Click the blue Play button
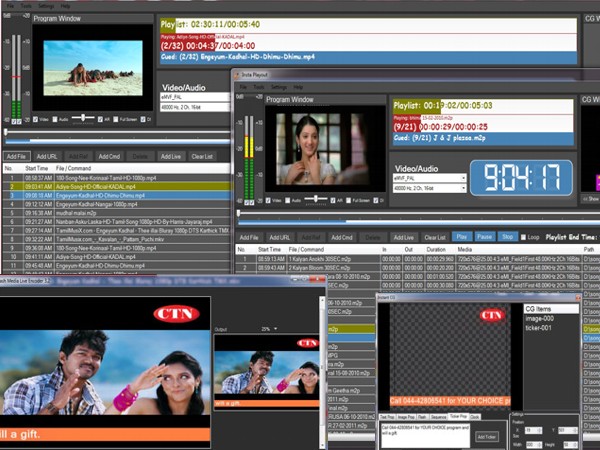This screenshot has width=600, height=450. (461, 237)
